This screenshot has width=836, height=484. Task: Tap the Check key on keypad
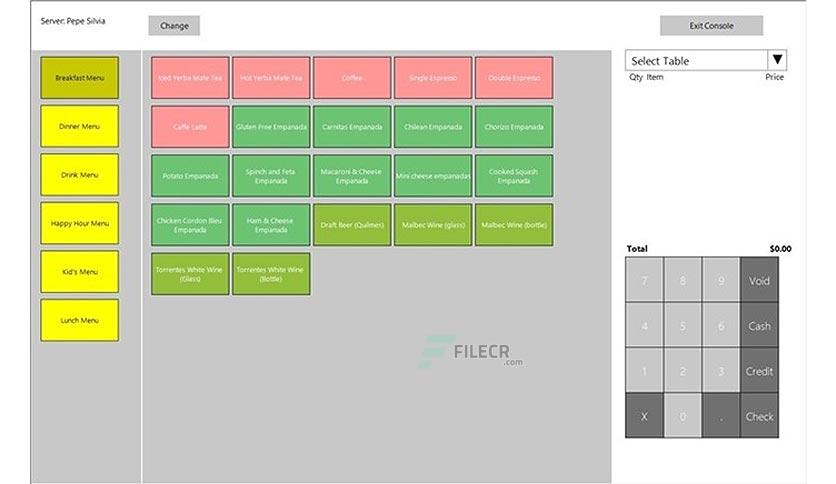(x=759, y=416)
